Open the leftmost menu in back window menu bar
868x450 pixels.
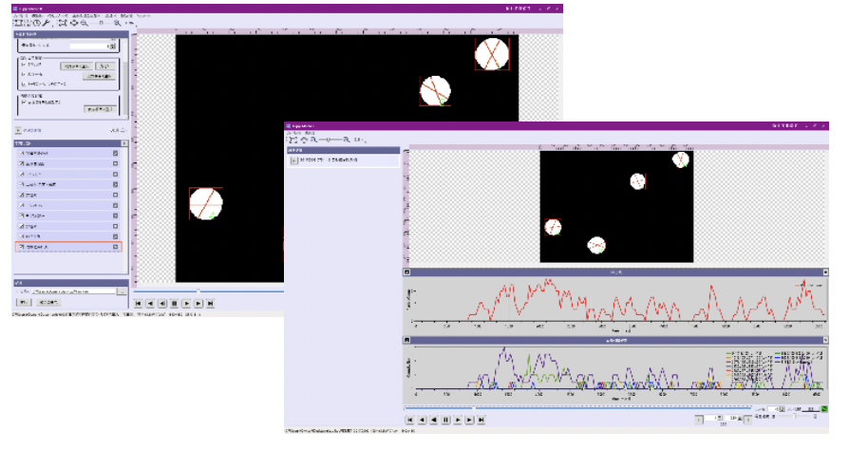[x=21, y=16]
